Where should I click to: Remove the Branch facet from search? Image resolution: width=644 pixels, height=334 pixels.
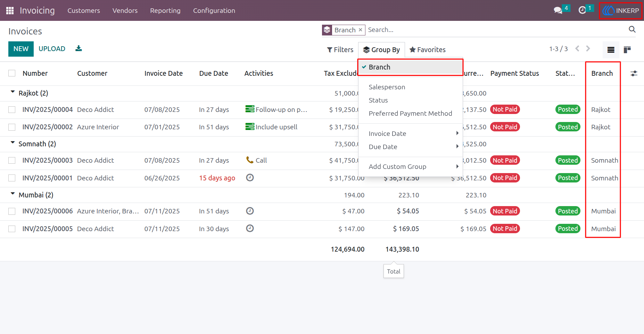click(361, 30)
